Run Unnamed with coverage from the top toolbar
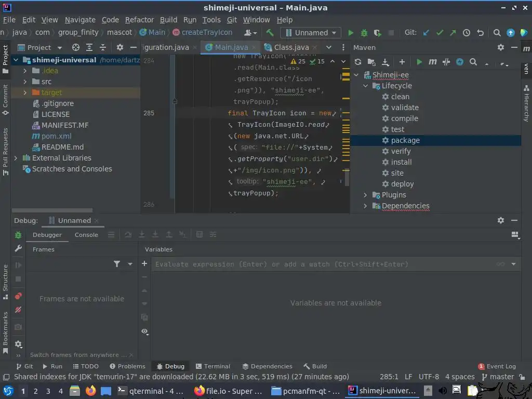The height and width of the screenshot is (399, 532). pyautogui.click(x=377, y=33)
